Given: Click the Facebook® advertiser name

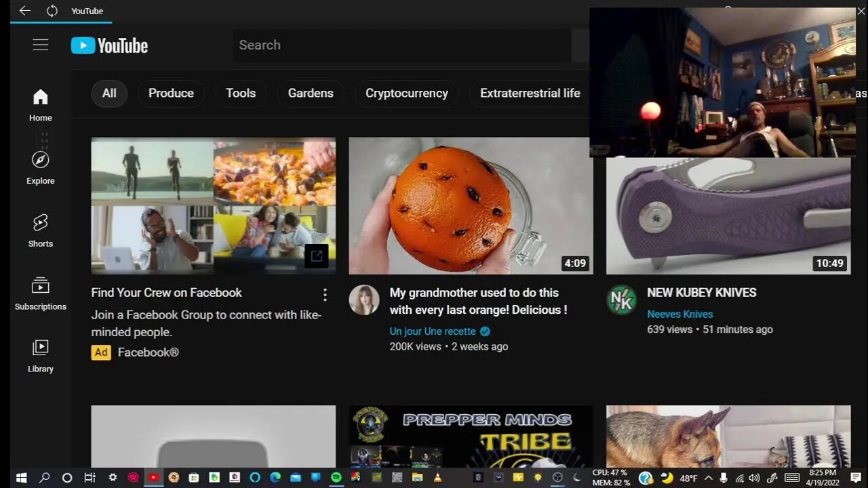Looking at the screenshot, I should 148,352.
